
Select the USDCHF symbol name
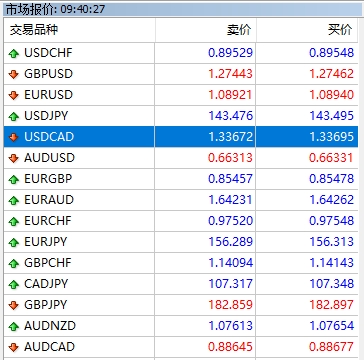[x=48, y=53]
